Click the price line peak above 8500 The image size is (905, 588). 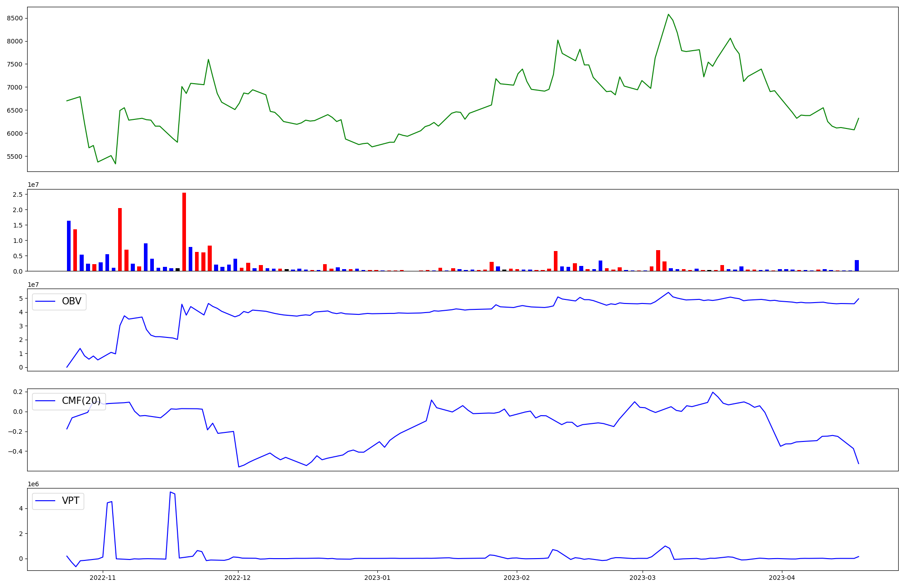point(668,14)
